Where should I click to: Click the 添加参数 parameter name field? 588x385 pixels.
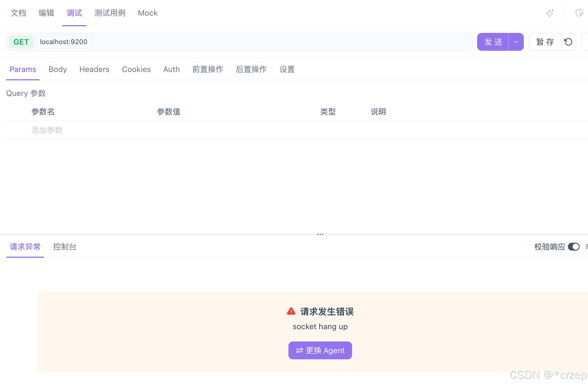click(47, 130)
